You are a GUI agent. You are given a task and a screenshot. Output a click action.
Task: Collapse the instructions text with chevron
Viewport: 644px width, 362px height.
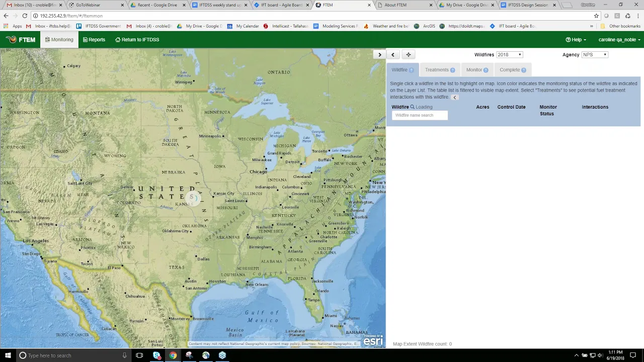click(455, 98)
